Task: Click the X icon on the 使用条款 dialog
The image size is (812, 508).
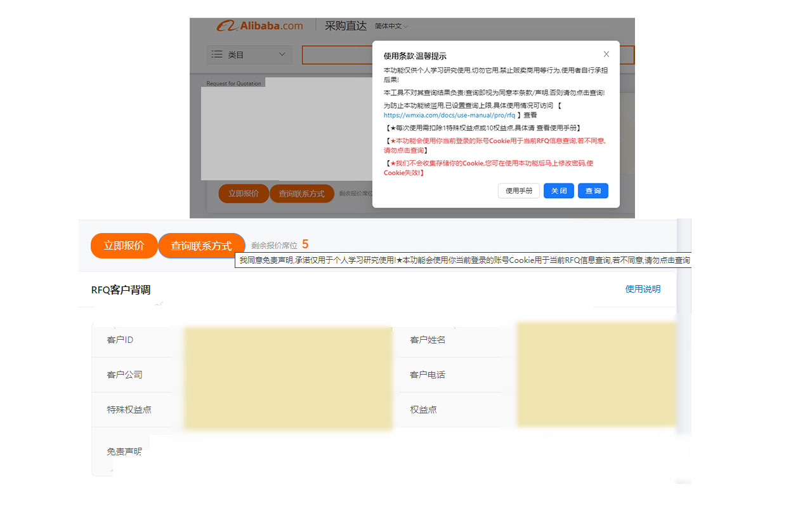Action: 606,54
